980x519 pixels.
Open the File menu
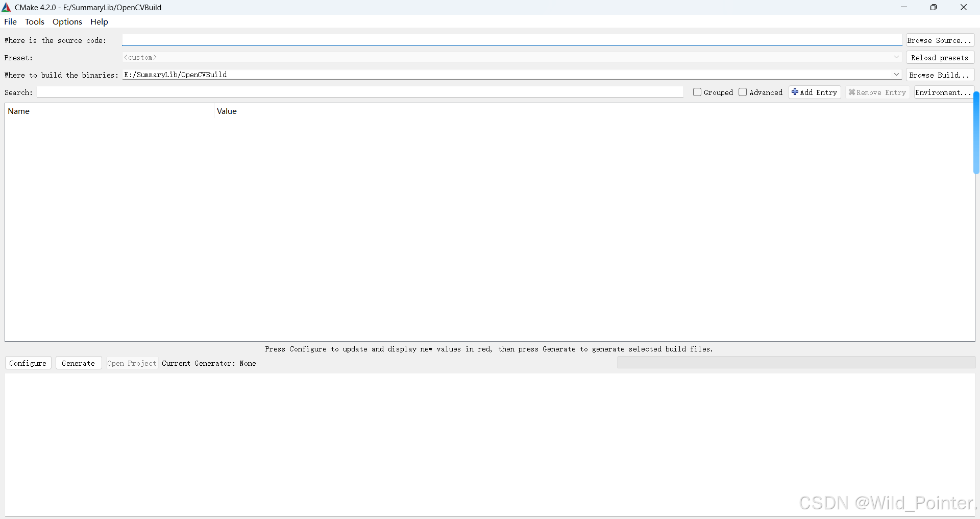[10, 21]
